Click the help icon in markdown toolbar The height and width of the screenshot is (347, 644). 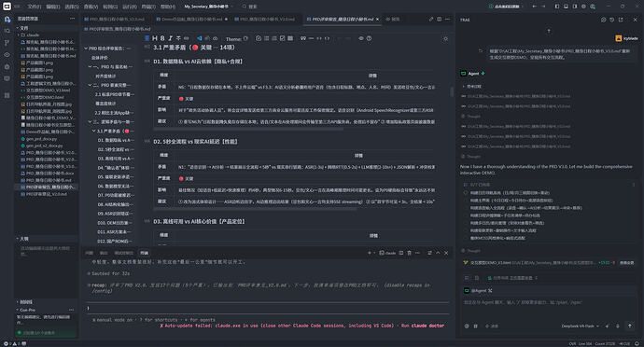(x=369, y=38)
